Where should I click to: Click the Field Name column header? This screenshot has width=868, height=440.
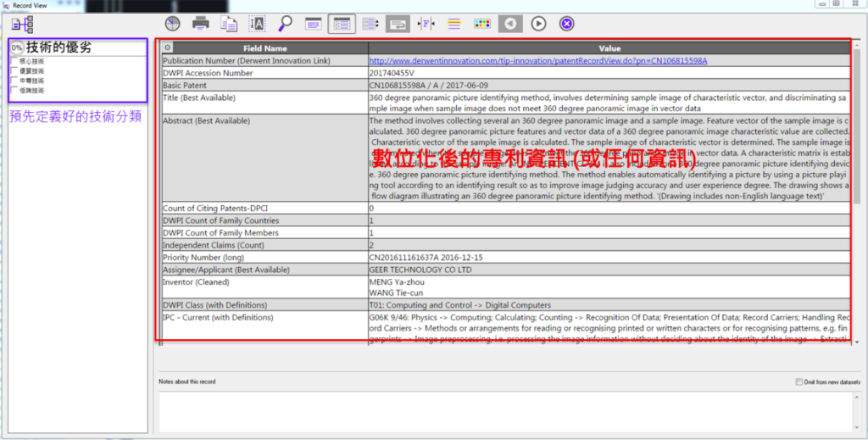265,48
